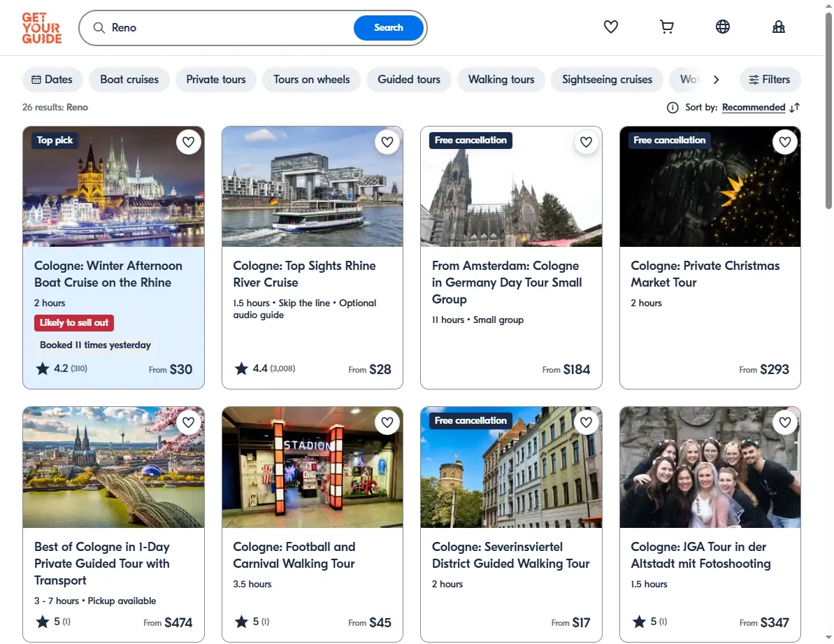Select the Tours on wheels chip
This screenshot has height=644, width=834.
(312, 80)
